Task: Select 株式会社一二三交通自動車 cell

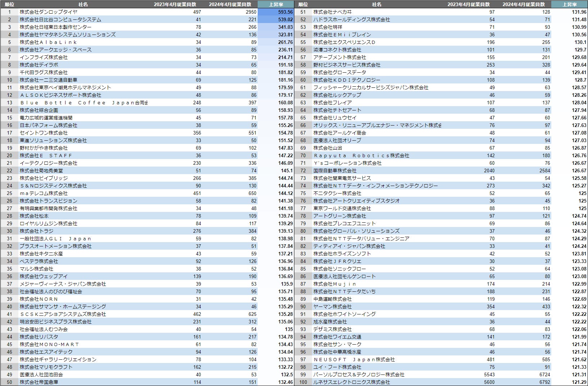Action: point(49,80)
